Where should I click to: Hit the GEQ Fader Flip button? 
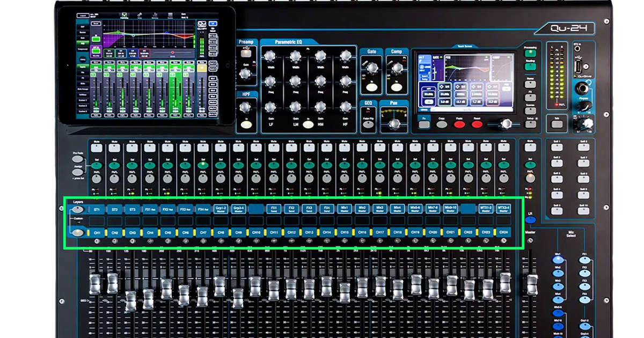(368, 124)
